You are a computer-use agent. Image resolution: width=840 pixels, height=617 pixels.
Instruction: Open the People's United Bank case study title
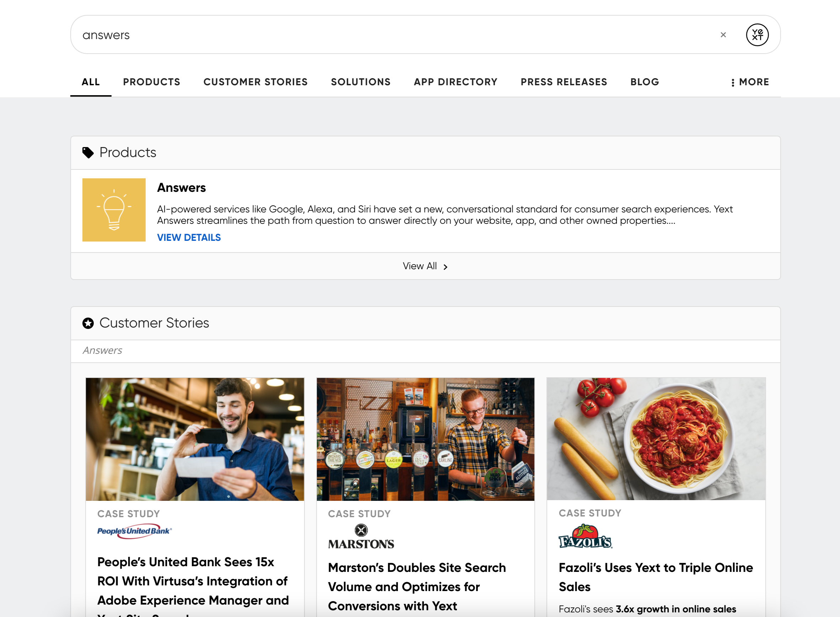click(x=193, y=586)
